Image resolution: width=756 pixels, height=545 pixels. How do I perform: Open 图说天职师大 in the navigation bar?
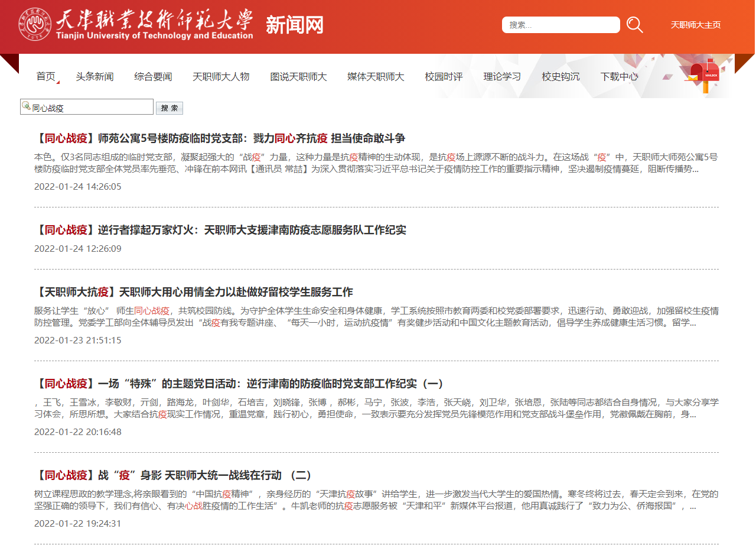click(x=298, y=76)
